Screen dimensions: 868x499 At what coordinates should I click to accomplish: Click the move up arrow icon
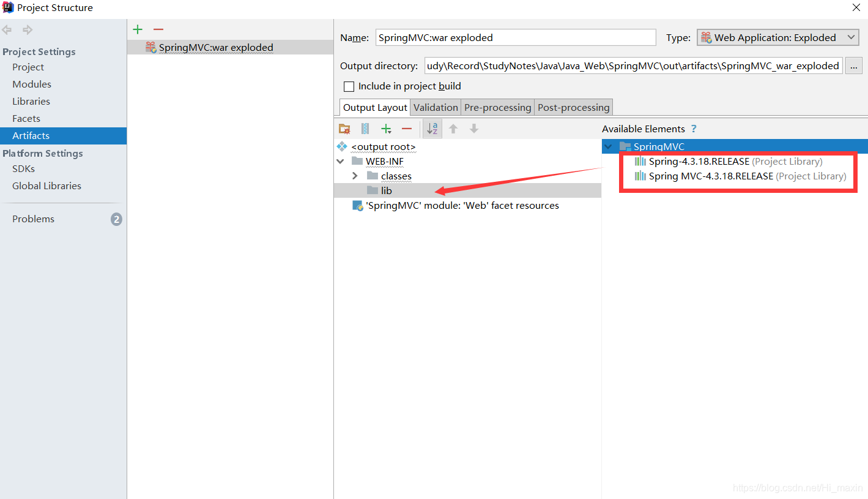pyautogui.click(x=453, y=129)
